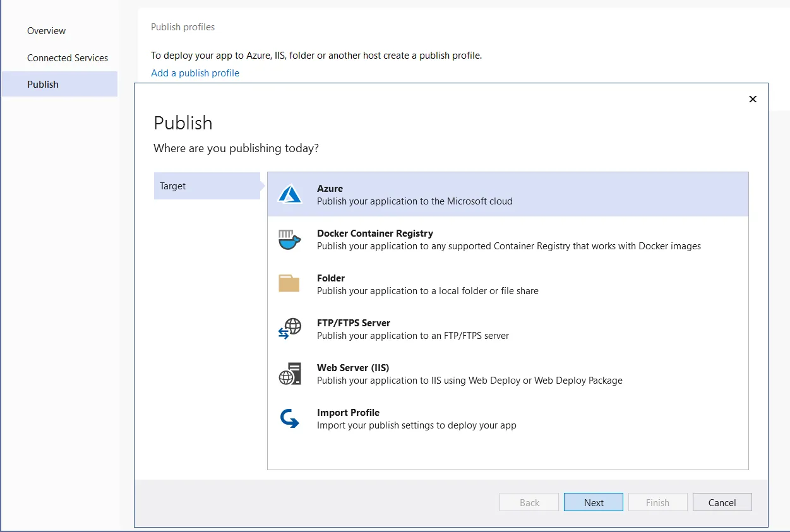Click the FTP/FTPS globe icon
Image resolution: width=790 pixels, height=532 pixels.
point(290,328)
